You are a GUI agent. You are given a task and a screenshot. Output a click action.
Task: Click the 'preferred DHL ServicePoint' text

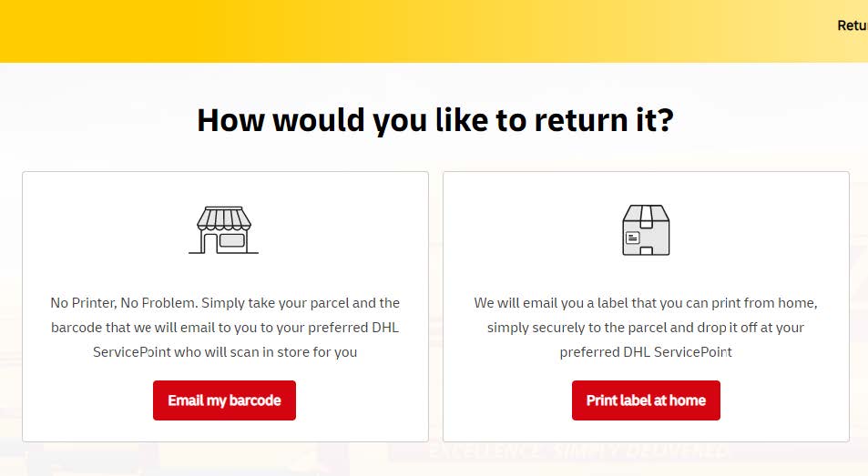click(646, 352)
